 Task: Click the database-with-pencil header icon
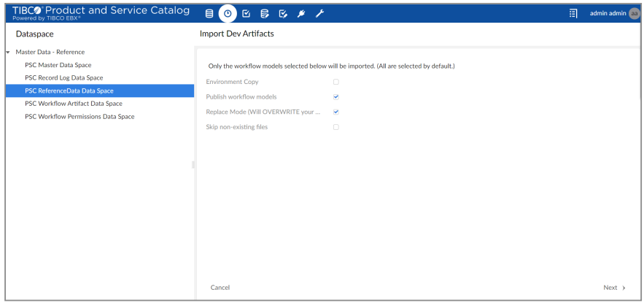(264, 13)
